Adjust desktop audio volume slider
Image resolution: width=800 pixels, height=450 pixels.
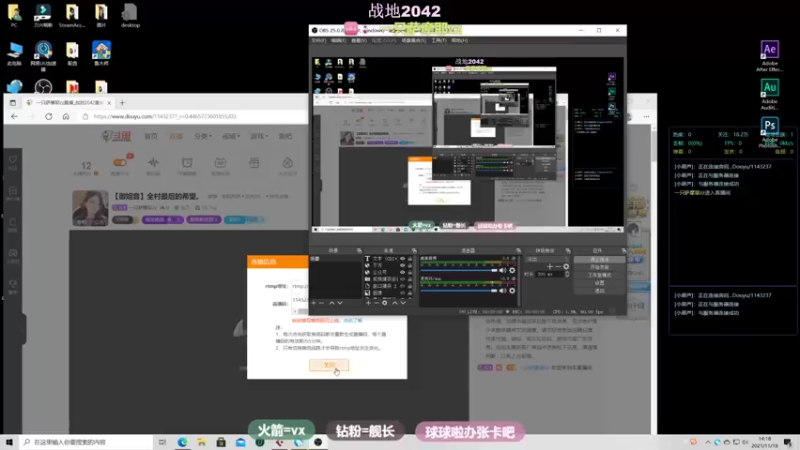tap(459, 270)
